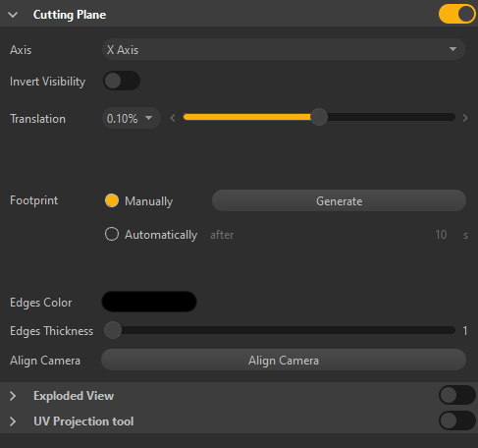Select the Automatically footprint radio button
Screen dimensions: 478x448
[x=112, y=234]
